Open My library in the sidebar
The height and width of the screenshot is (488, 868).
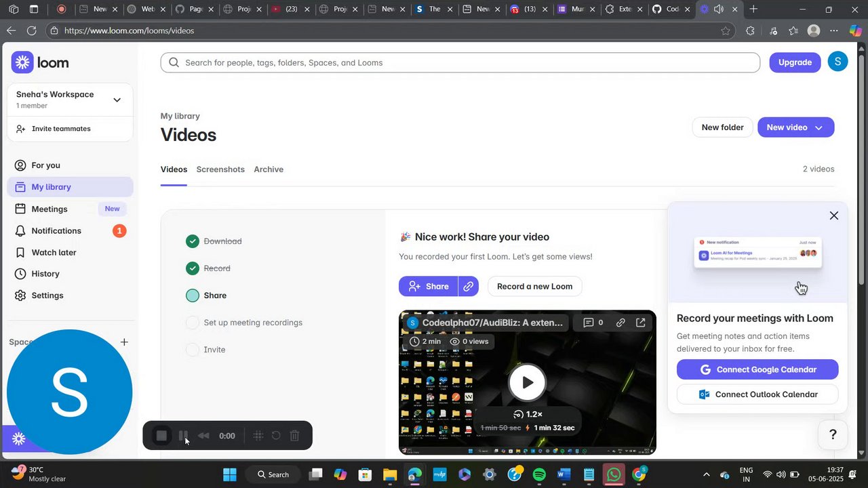pos(70,187)
